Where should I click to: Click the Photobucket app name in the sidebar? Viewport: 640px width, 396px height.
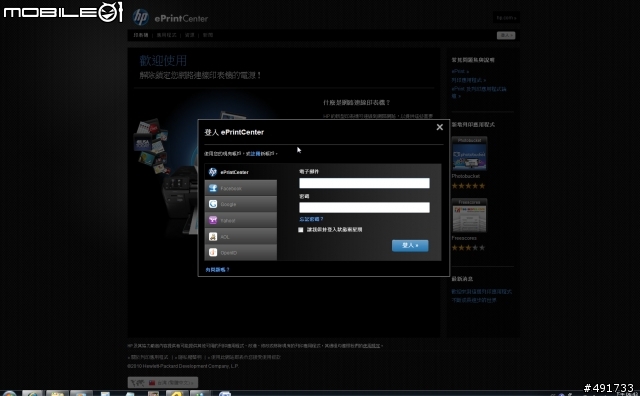click(x=466, y=176)
